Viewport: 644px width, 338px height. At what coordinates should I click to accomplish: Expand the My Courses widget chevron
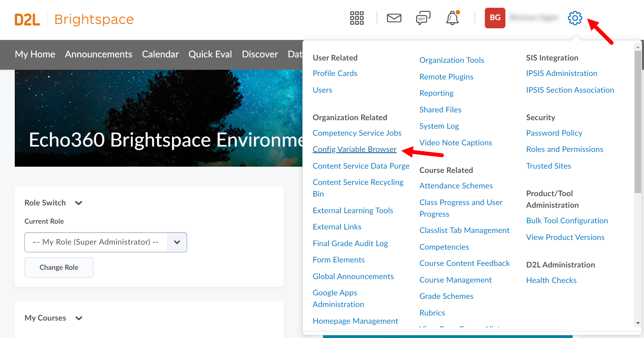click(79, 318)
